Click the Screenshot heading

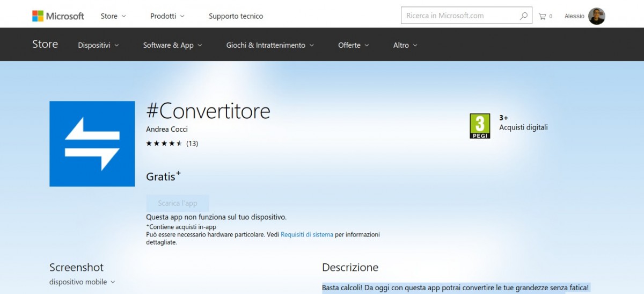(x=76, y=267)
